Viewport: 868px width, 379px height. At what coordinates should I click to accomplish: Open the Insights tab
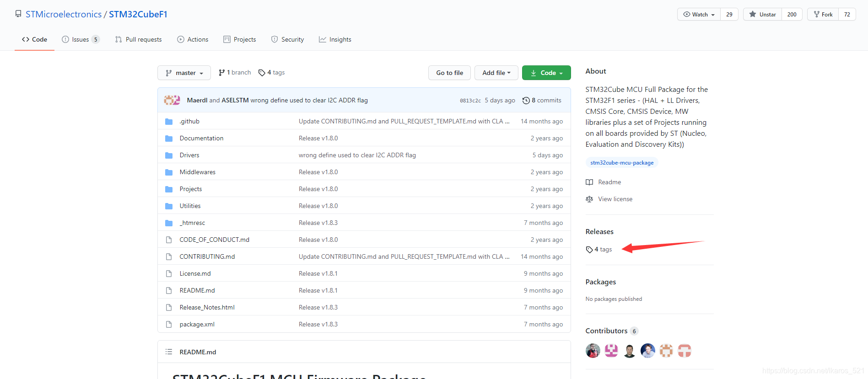point(335,39)
